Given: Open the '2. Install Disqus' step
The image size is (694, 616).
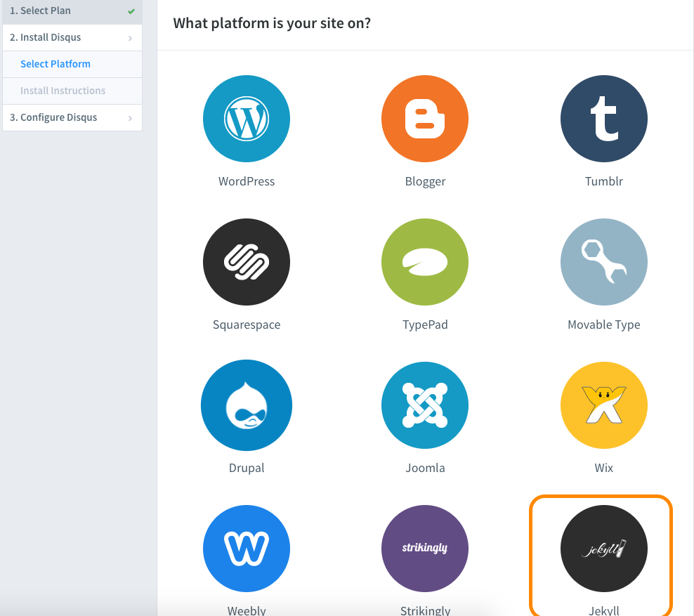Looking at the screenshot, I should click(72, 38).
